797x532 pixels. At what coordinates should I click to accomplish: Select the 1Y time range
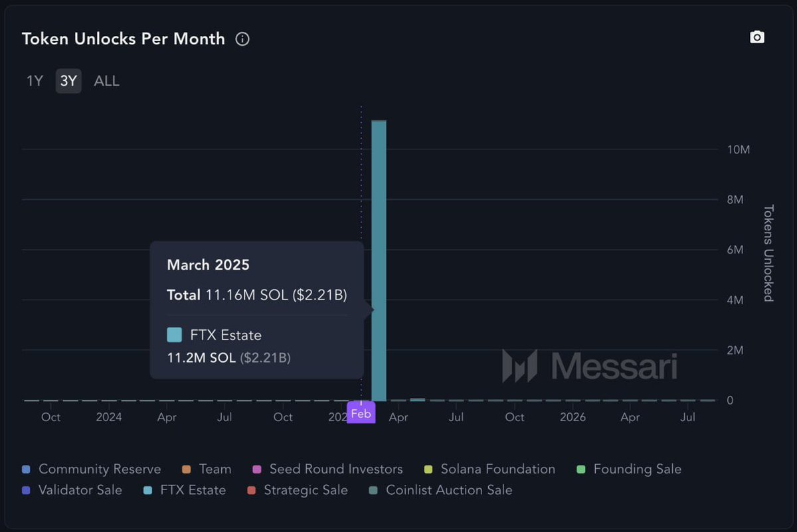pyautogui.click(x=35, y=81)
